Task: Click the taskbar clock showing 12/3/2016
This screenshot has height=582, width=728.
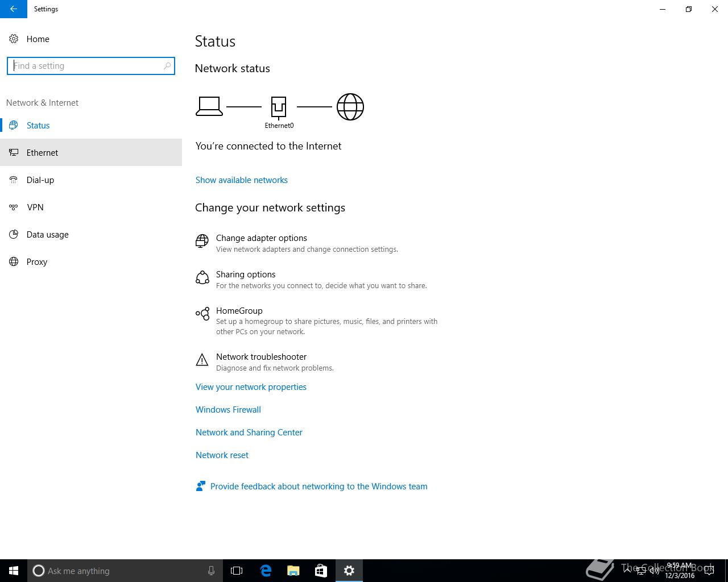Action: pos(680,571)
